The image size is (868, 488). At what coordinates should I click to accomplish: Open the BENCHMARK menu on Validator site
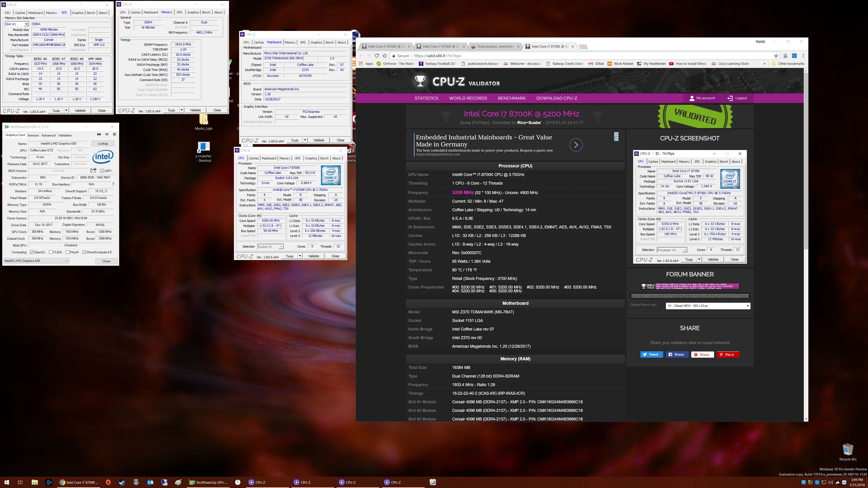[x=512, y=98]
